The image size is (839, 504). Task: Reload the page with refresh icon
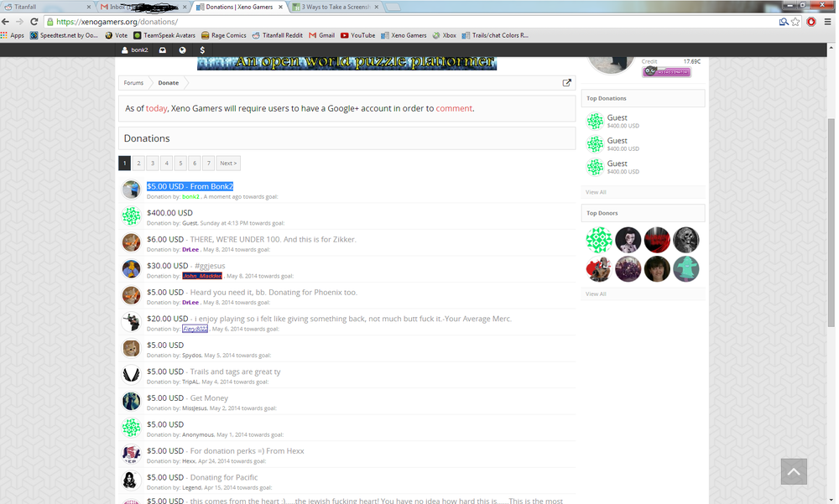click(x=34, y=22)
